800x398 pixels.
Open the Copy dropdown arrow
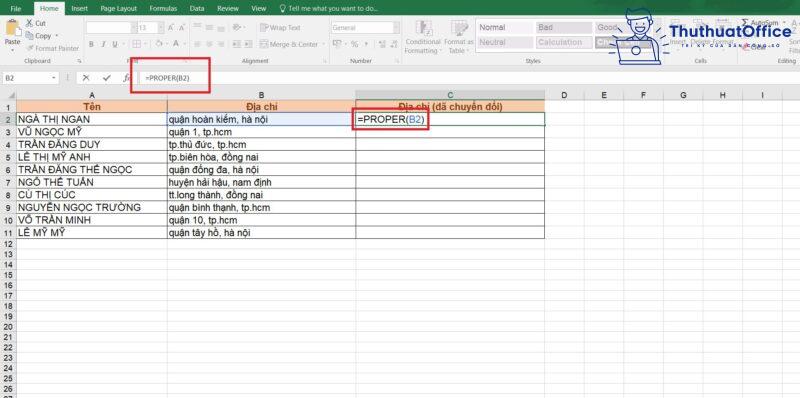click(x=57, y=36)
